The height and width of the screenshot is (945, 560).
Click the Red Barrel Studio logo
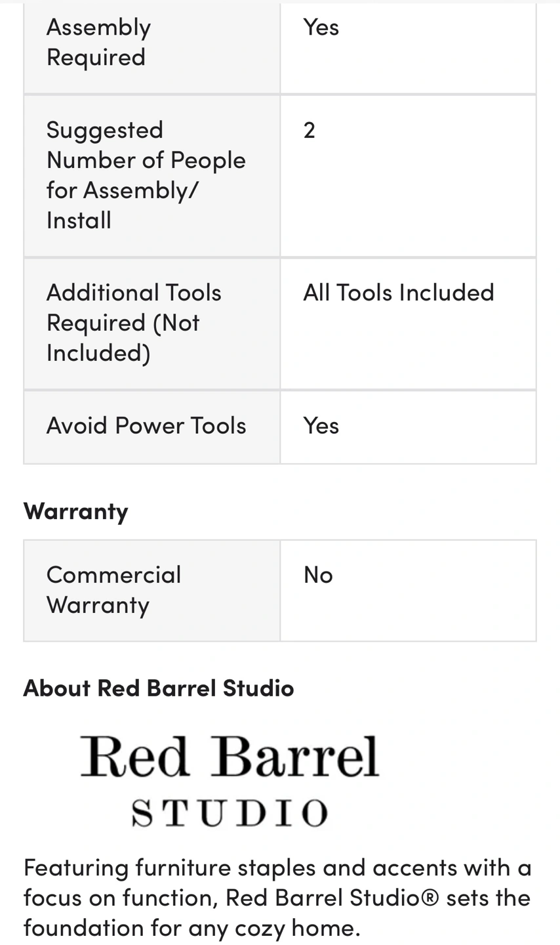click(230, 781)
